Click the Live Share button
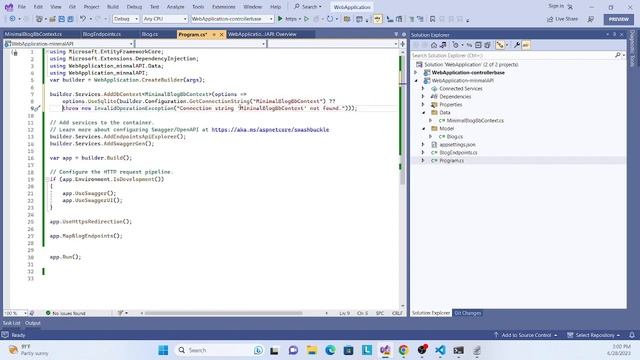 [562, 19]
